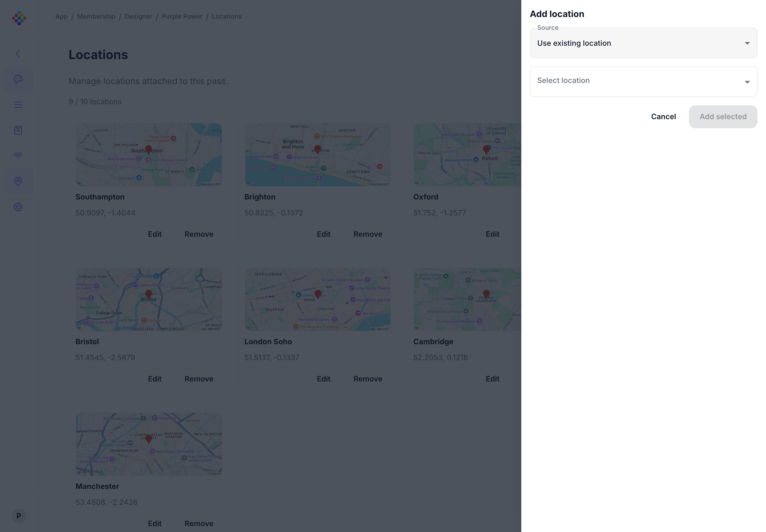Open the Select location dropdown
Viewport: 766px width, 532px height.
(643, 82)
